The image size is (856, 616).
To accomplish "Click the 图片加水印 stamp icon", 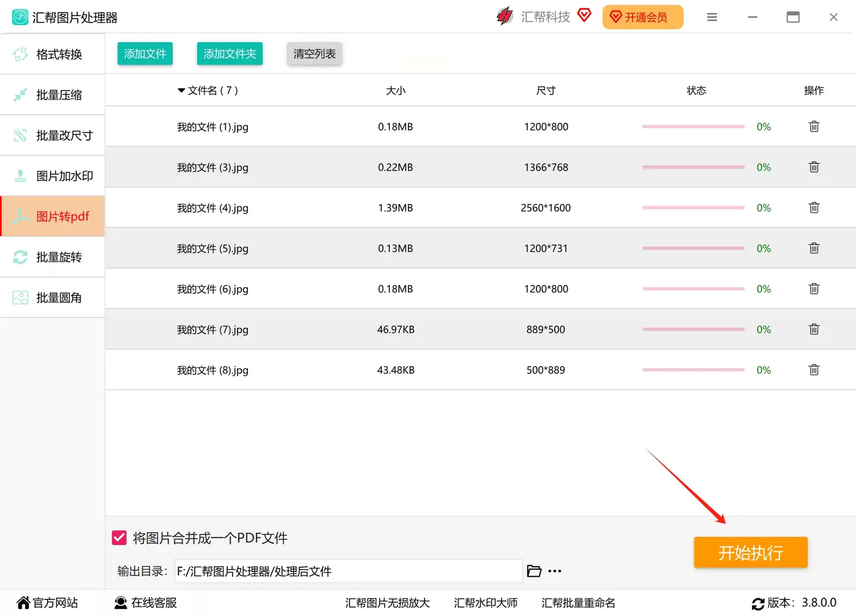I will pos(20,176).
